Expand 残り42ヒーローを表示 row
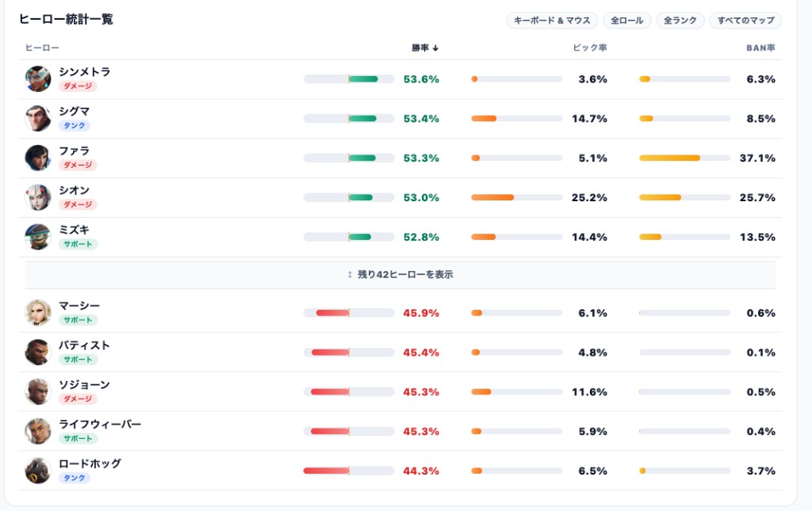Viewport: 812px width, 511px height. click(400, 275)
